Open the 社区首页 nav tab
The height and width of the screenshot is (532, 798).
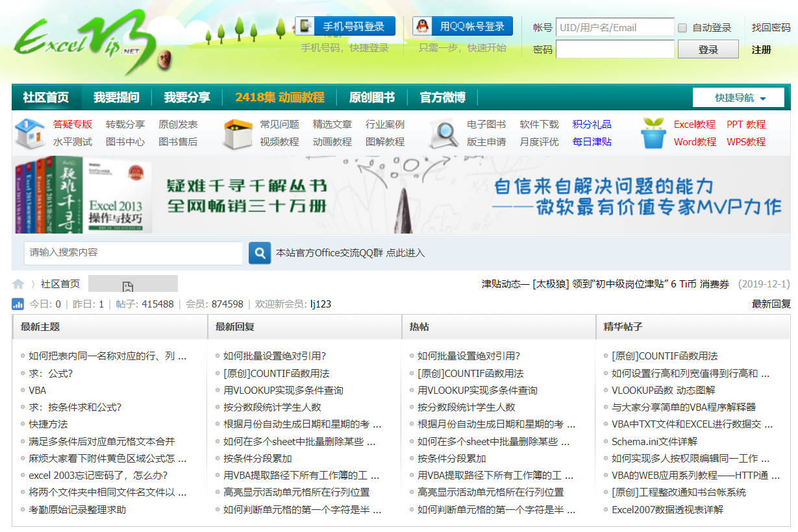46,97
